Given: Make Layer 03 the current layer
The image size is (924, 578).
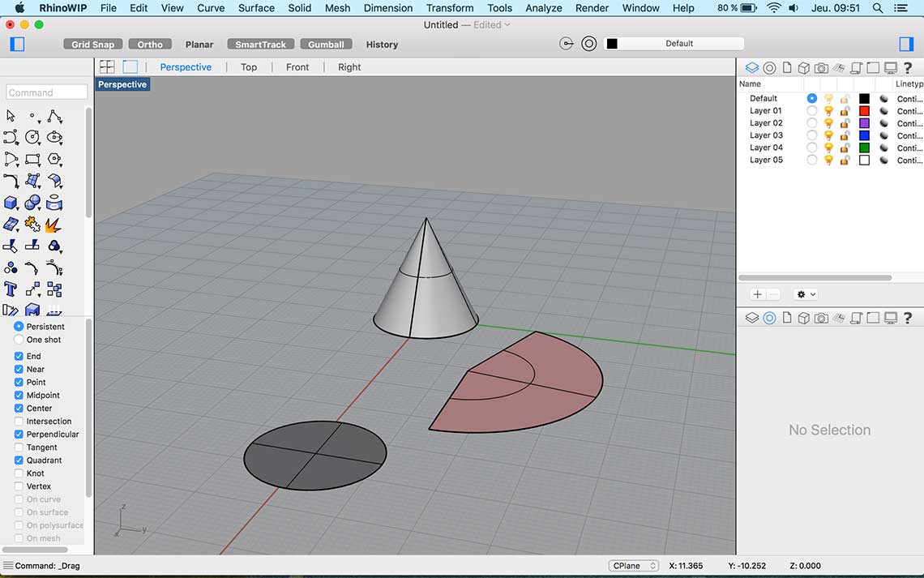Looking at the screenshot, I should pos(812,135).
